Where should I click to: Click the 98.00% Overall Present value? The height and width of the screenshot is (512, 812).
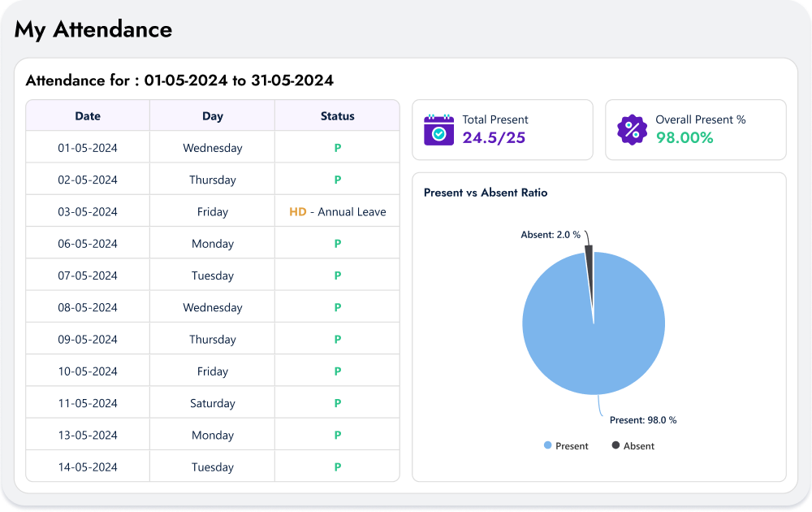point(685,138)
